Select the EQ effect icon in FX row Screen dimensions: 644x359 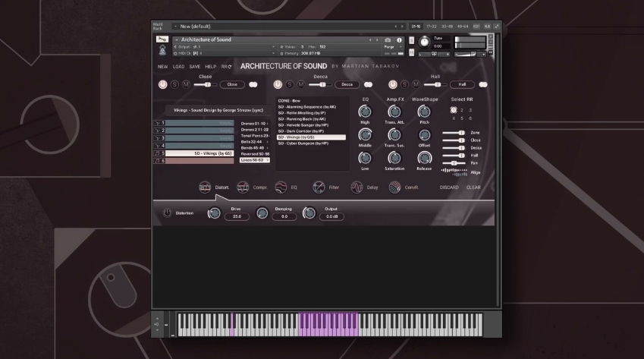tap(281, 187)
